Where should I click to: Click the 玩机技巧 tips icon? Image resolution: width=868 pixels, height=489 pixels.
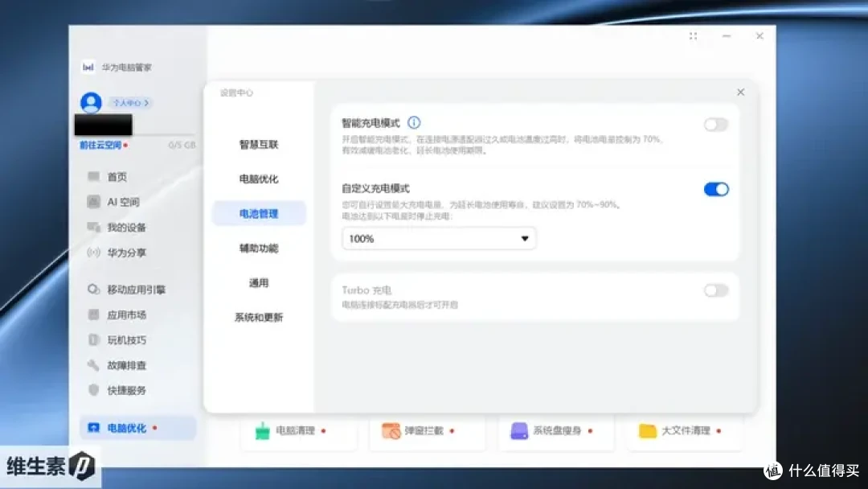point(93,340)
